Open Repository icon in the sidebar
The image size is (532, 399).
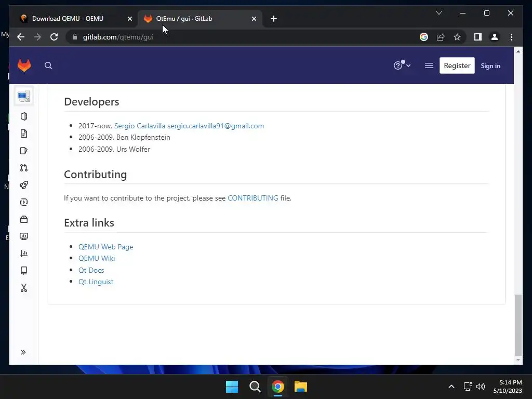24,134
